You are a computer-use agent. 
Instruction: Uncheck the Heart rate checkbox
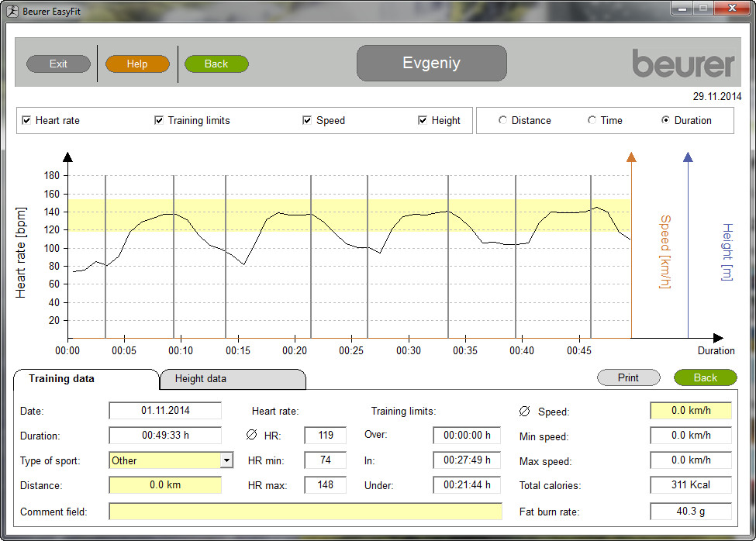(27, 121)
